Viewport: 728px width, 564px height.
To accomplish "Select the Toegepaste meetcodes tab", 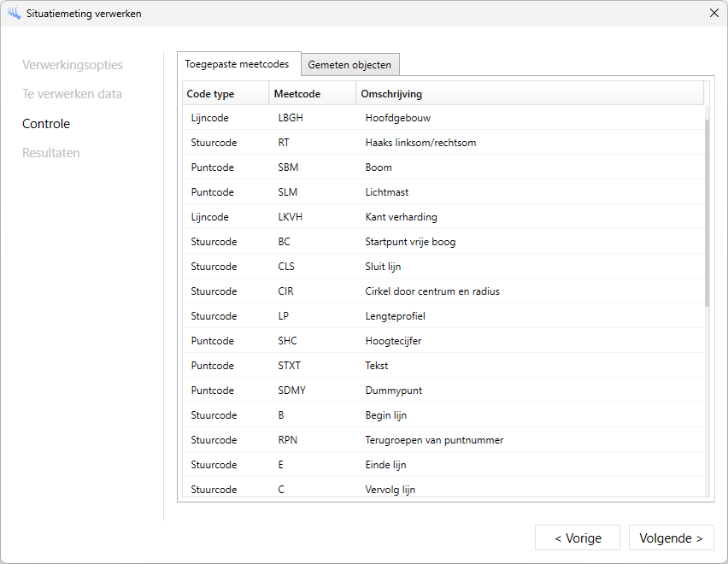I will [x=237, y=64].
